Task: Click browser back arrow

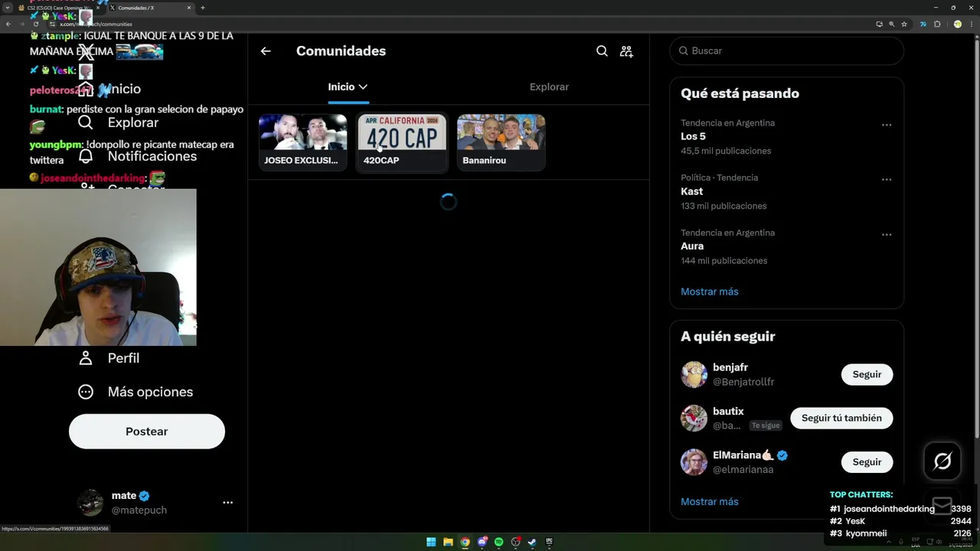Action: coord(8,24)
